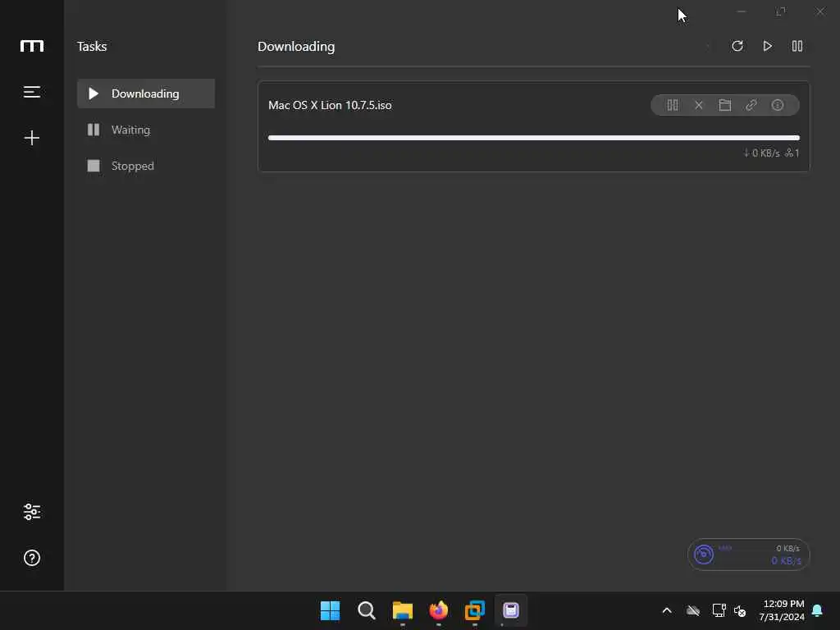
Task: Open the notifications bell icon
Action: click(817, 610)
